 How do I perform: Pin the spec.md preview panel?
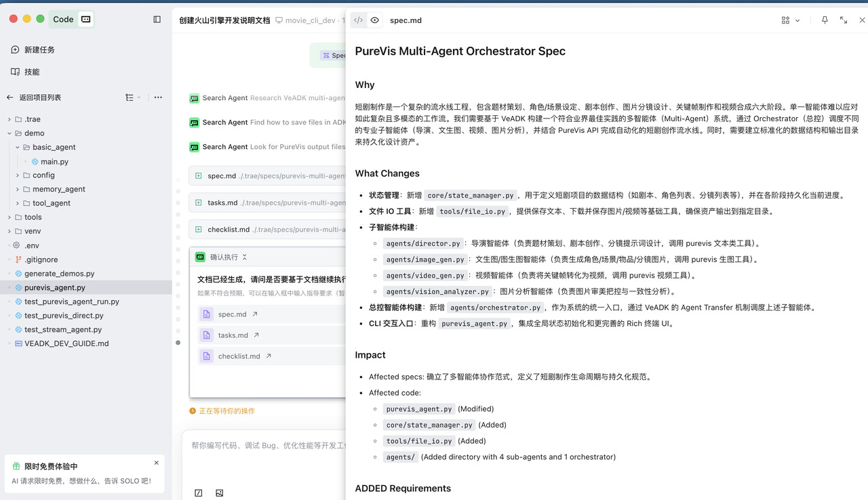(x=825, y=20)
